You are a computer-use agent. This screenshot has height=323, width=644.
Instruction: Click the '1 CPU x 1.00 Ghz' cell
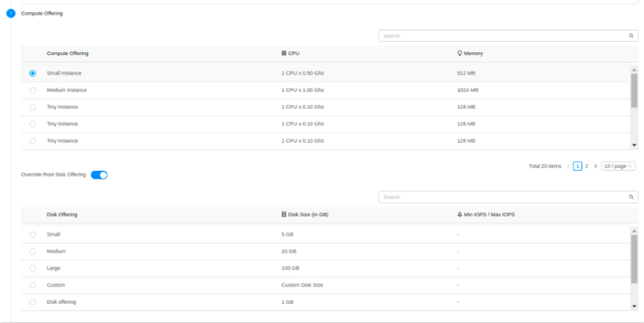click(303, 90)
